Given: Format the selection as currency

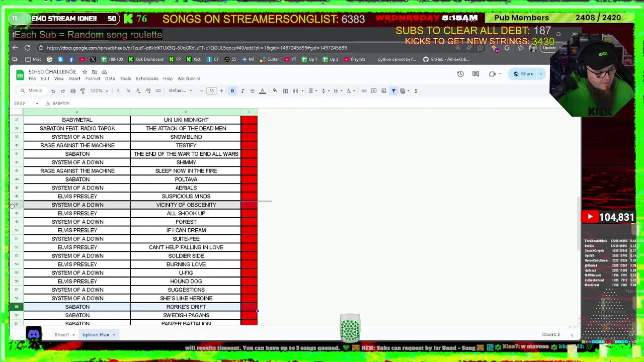Looking at the screenshot, I should click(x=118, y=91).
